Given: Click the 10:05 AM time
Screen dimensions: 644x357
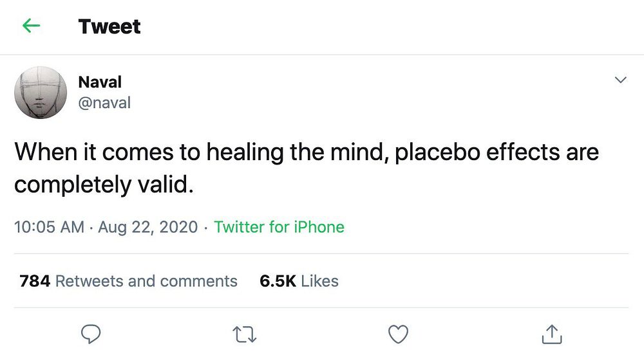Looking at the screenshot, I should coord(49,227).
